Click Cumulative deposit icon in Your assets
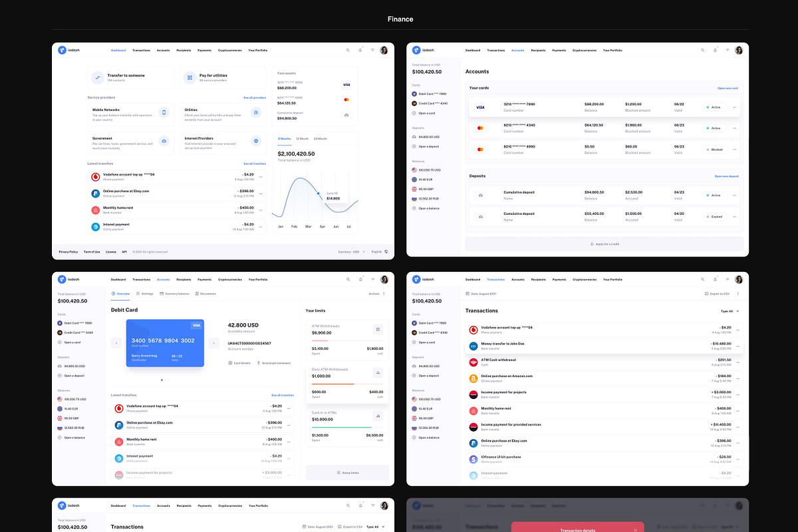This screenshot has width=798, height=532. point(346,115)
